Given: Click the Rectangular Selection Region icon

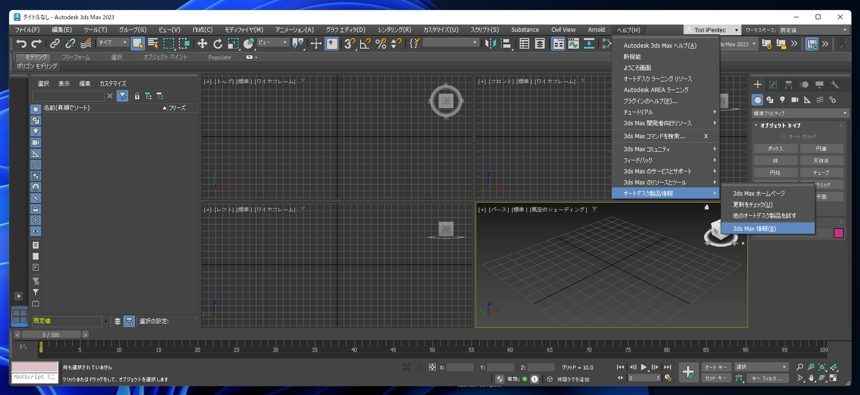Looking at the screenshot, I should pos(169,44).
